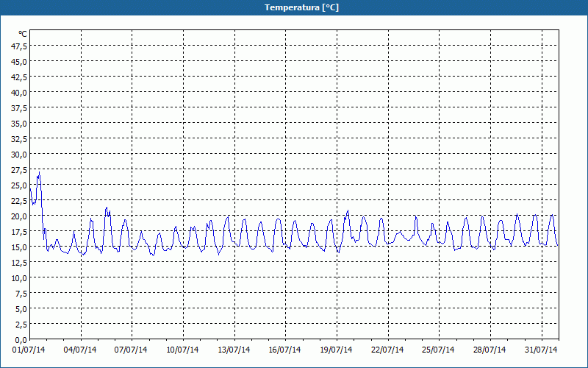Select the 22,5 y-axis value

point(19,201)
